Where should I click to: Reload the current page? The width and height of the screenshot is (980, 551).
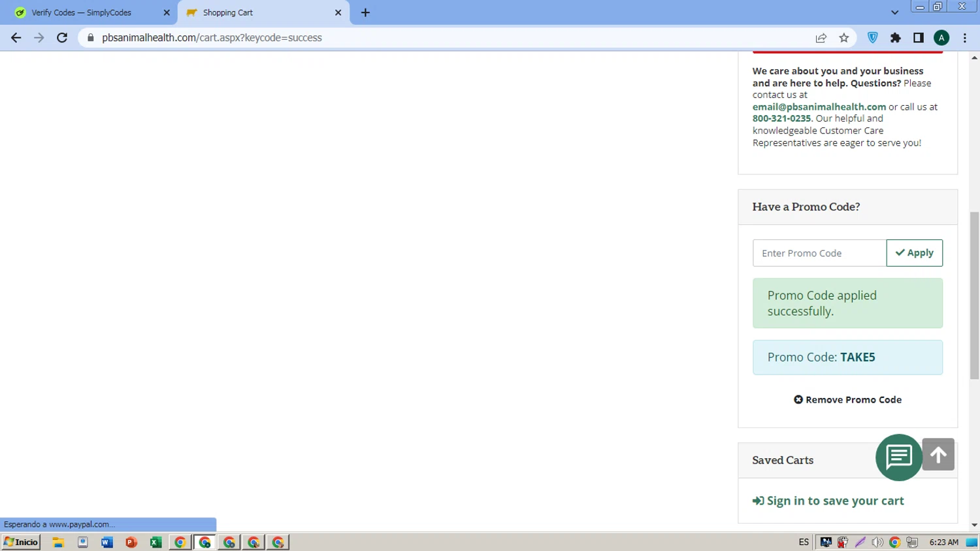pos(62,38)
